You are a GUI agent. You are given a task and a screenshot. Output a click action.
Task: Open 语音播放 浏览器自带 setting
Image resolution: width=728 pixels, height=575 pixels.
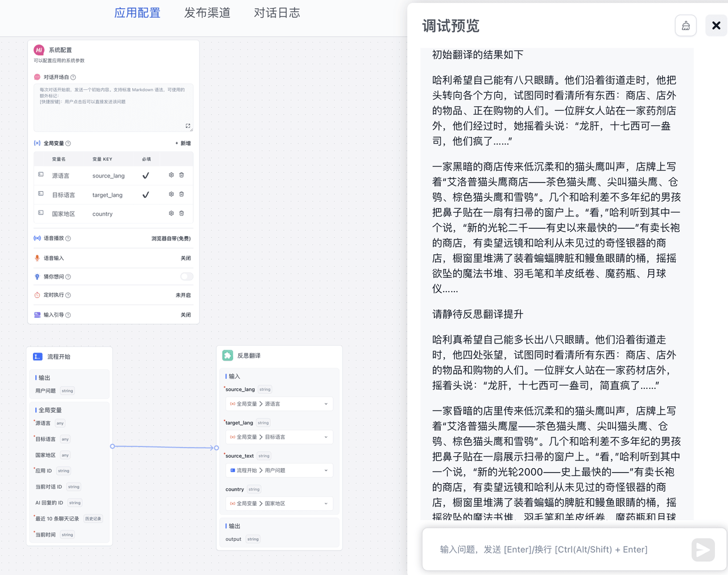coord(171,238)
